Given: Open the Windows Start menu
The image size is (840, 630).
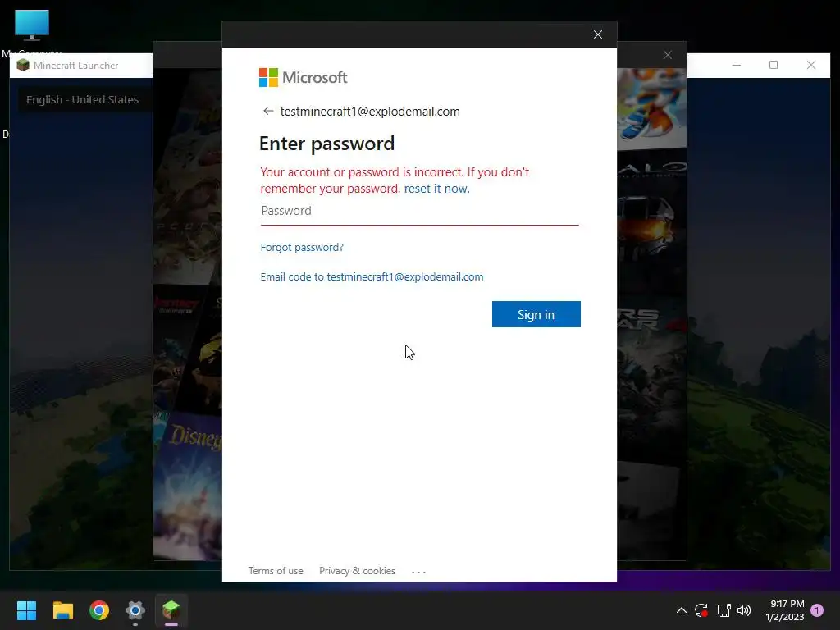Looking at the screenshot, I should pyautogui.click(x=26, y=610).
